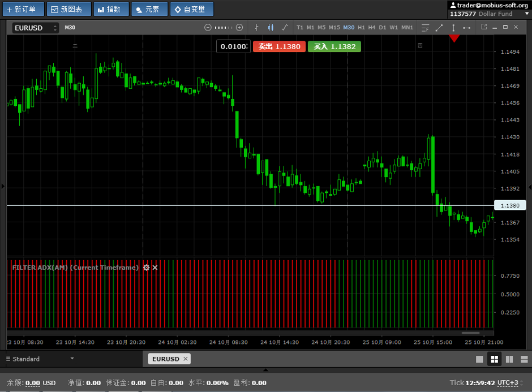The height and width of the screenshot is (392, 532).
Task: Switch to single chart layout
Action: 479,359
